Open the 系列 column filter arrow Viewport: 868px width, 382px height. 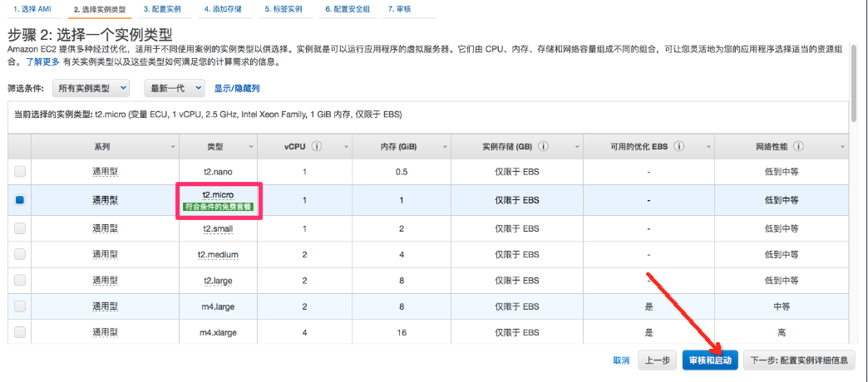173,147
